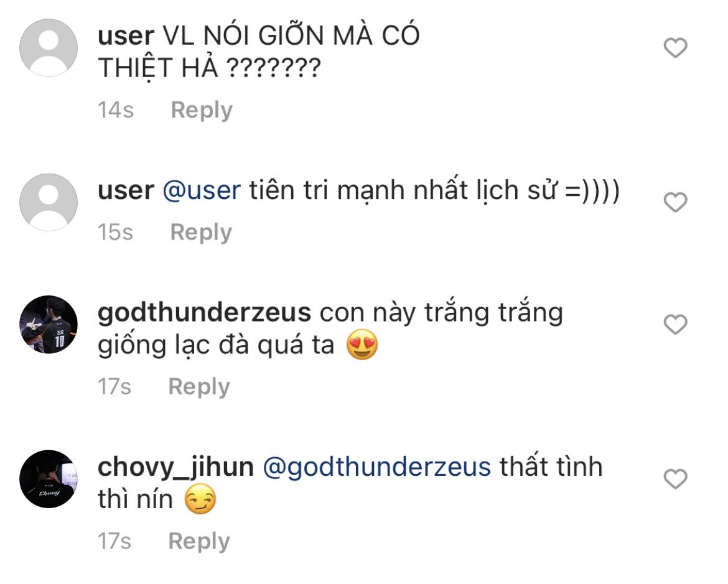Open username before the @user mention
Viewport: 728px width, 584px height.
[x=126, y=191]
